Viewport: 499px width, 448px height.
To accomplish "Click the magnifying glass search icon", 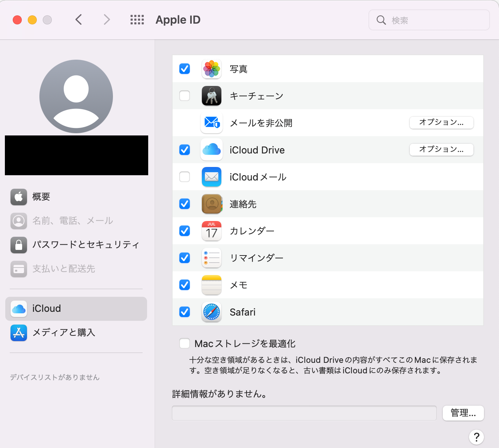I will click(381, 20).
